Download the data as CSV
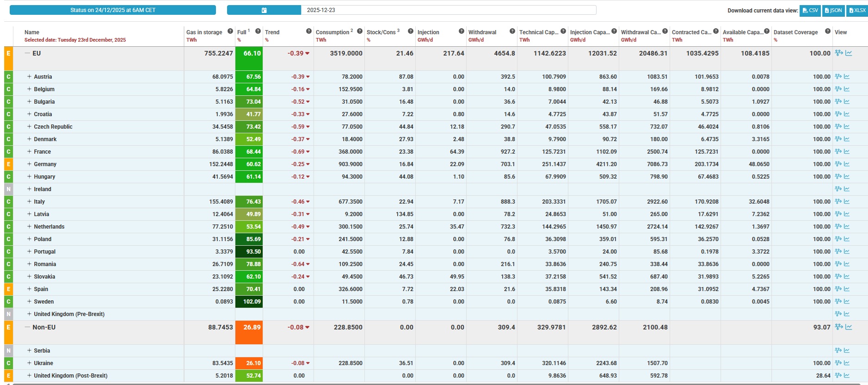Screen dimensions: 868x385 (810, 11)
